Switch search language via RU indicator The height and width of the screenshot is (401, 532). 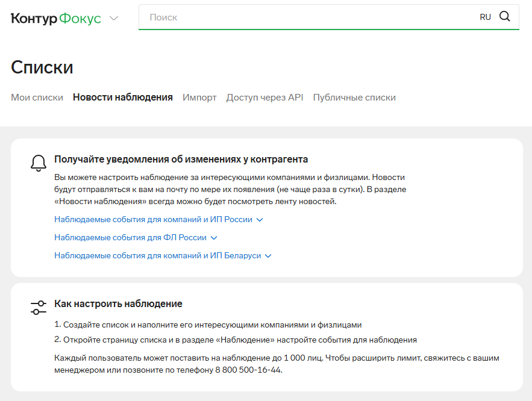(485, 17)
